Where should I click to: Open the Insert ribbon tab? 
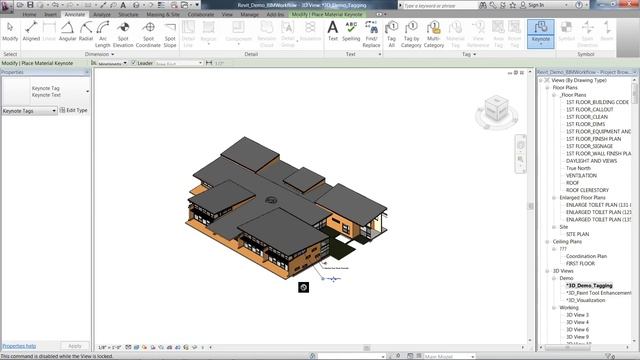pyautogui.click(x=51, y=14)
